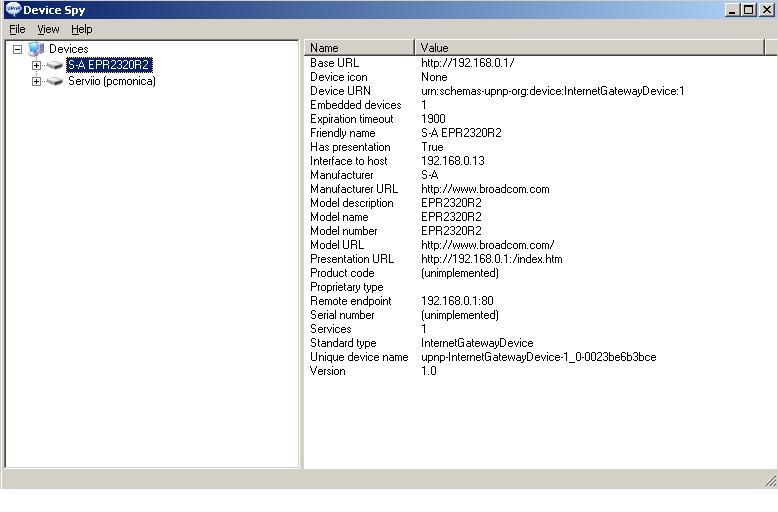This screenshot has height=512, width=778.
Task: Click the Value column header
Action: (x=589, y=48)
